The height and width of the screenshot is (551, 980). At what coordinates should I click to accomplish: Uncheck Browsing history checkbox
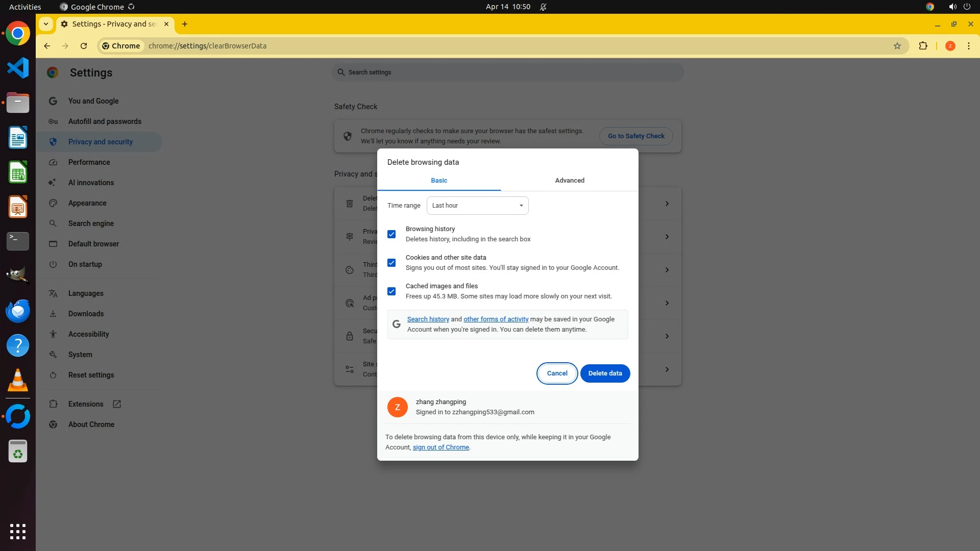point(391,234)
